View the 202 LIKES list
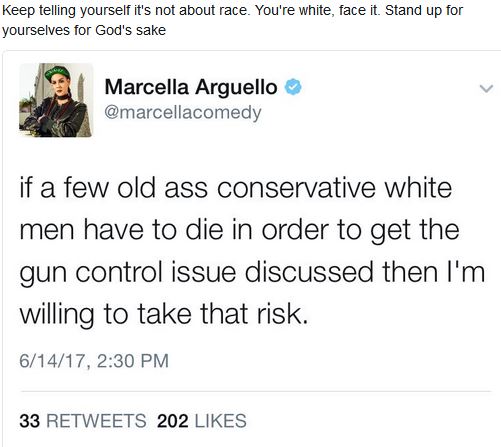Screen dimensions: 501x447 point(202,421)
